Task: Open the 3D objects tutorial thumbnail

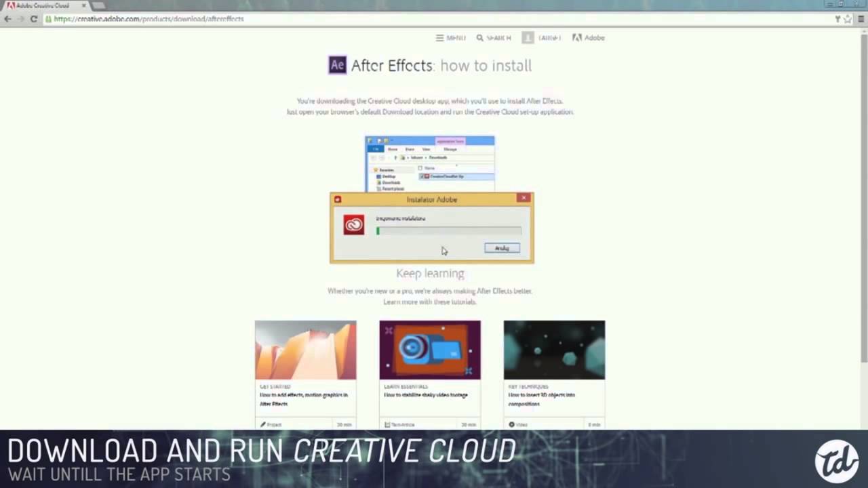Action: (554, 350)
